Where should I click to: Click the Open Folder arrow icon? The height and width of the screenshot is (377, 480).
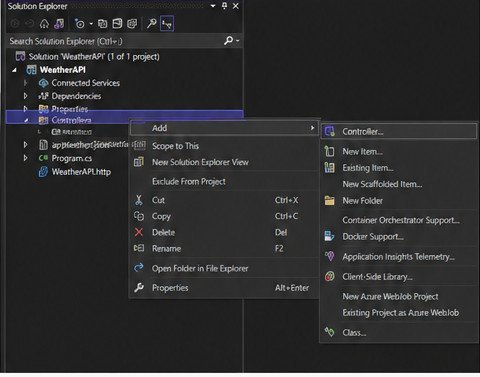[x=139, y=267]
